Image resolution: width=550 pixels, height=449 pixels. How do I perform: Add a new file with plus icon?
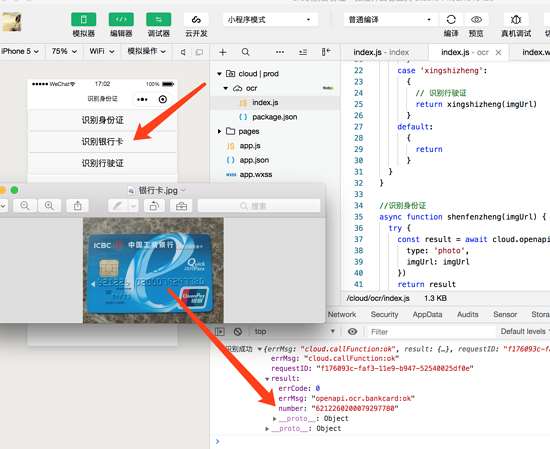coord(223,52)
